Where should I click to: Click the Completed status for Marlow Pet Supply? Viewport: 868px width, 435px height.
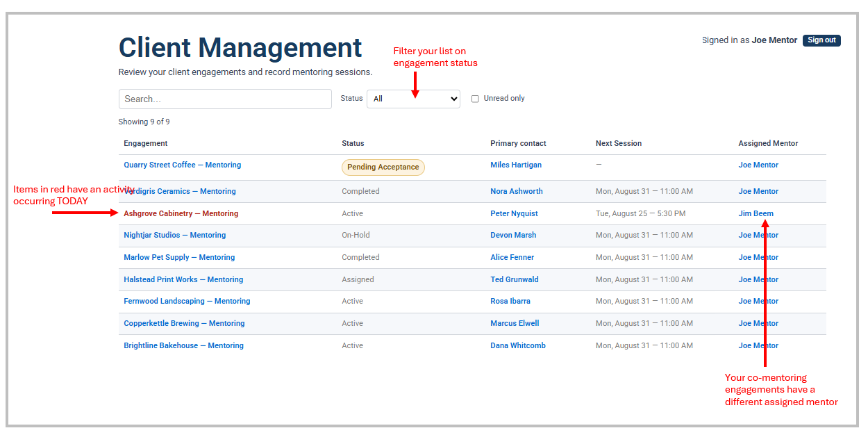click(360, 258)
